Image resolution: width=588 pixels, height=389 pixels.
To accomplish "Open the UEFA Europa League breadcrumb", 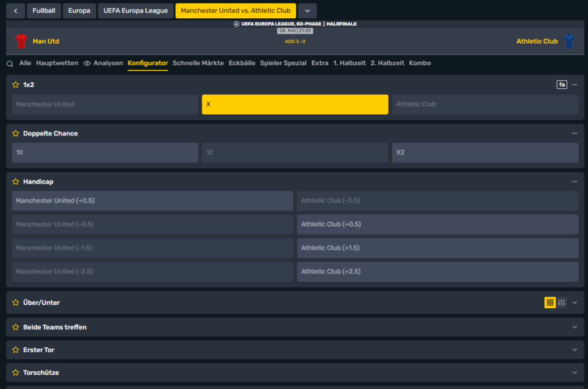I will (x=136, y=11).
